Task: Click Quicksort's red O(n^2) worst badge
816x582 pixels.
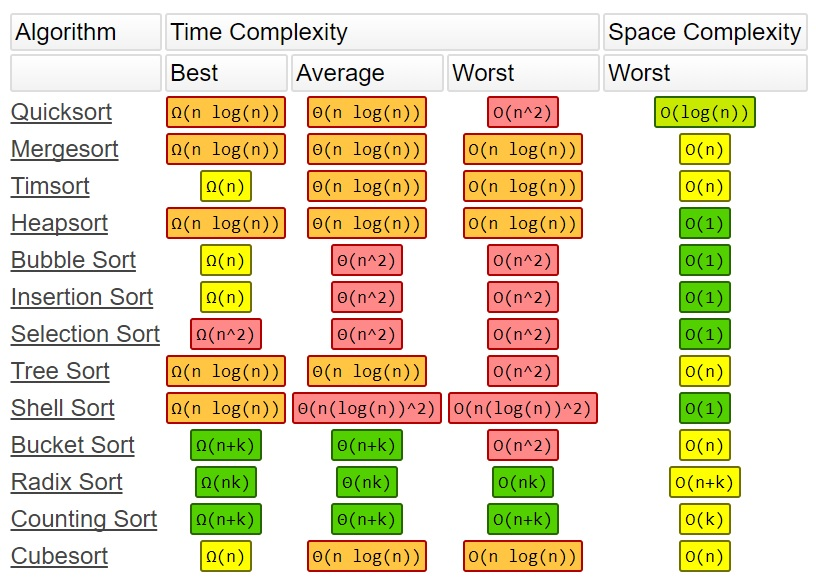Action: click(x=522, y=112)
